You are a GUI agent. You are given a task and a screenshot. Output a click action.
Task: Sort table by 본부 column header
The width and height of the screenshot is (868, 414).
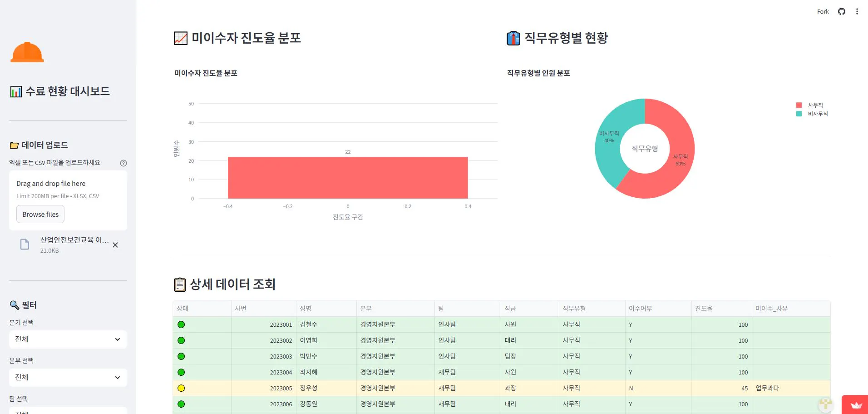[x=395, y=309]
